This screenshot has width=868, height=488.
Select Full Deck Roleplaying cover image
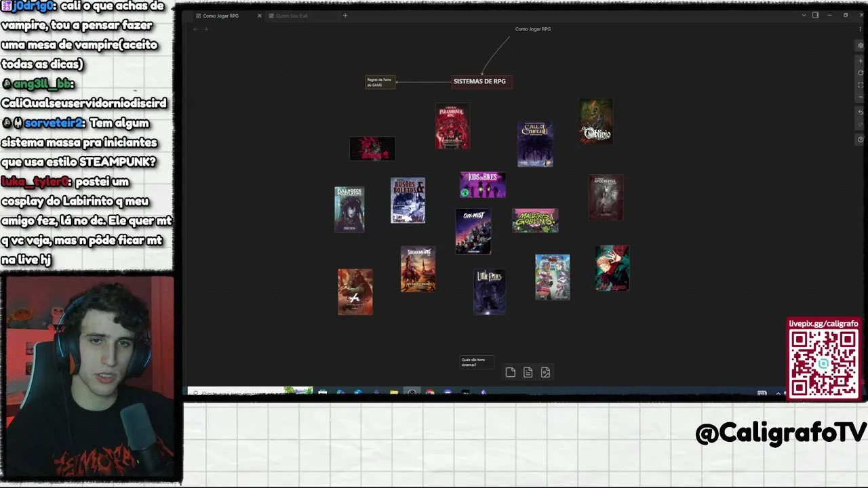tap(349, 209)
